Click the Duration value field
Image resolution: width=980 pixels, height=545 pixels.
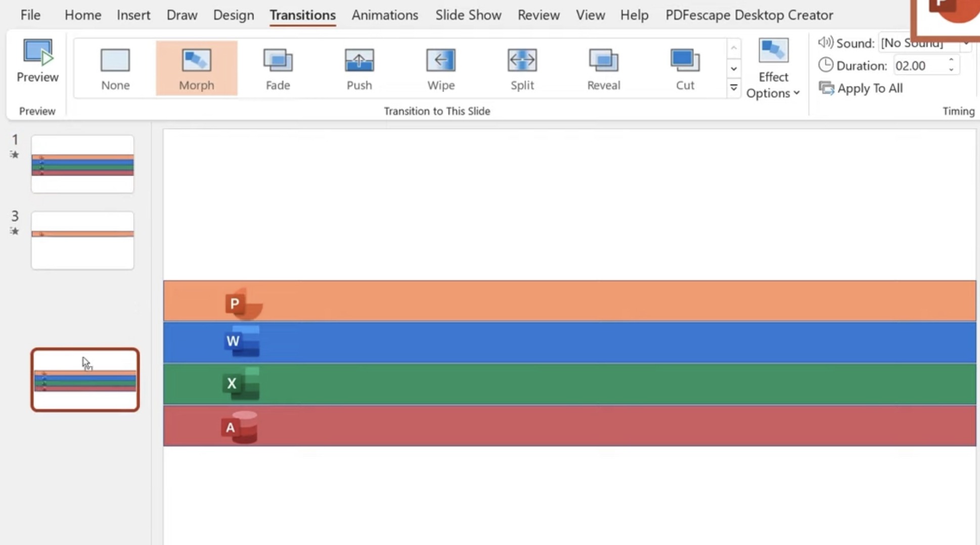click(x=919, y=66)
